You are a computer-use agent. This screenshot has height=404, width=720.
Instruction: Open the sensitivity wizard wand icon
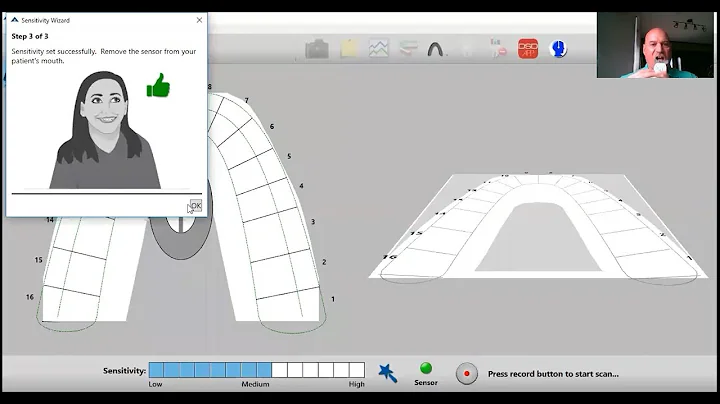[388, 373]
